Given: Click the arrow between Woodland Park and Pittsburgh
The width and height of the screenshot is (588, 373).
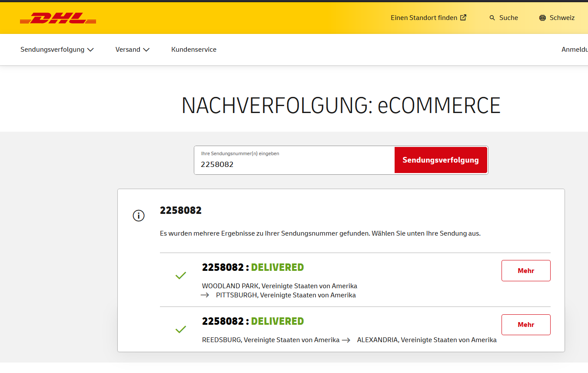Looking at the screenshot, I should pyautogui.click(x=205, y=295).
